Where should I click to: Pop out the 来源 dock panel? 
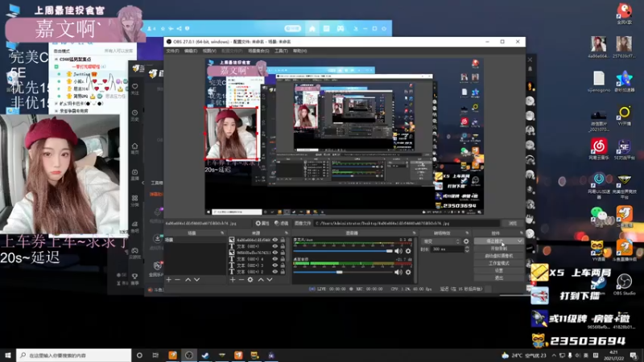click(x=287, y=232)
